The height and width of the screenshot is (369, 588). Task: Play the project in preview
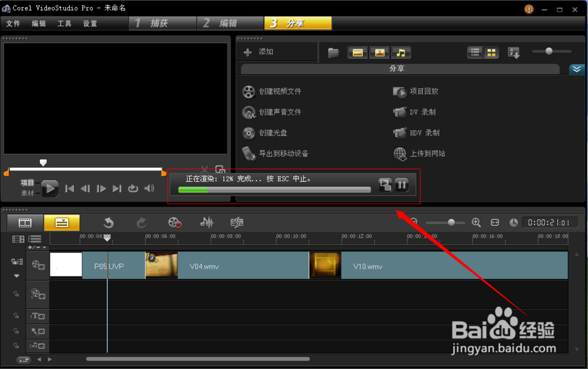(x=49, y=188)
